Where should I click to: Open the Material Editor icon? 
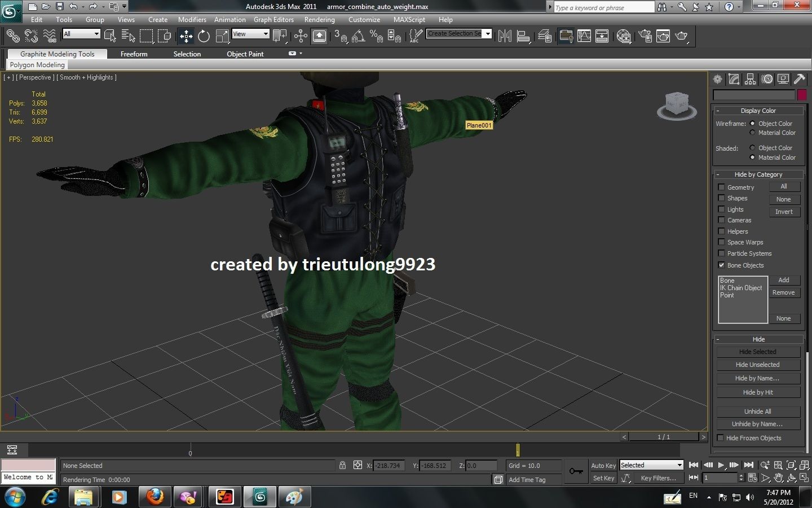[x=624, y=36]
